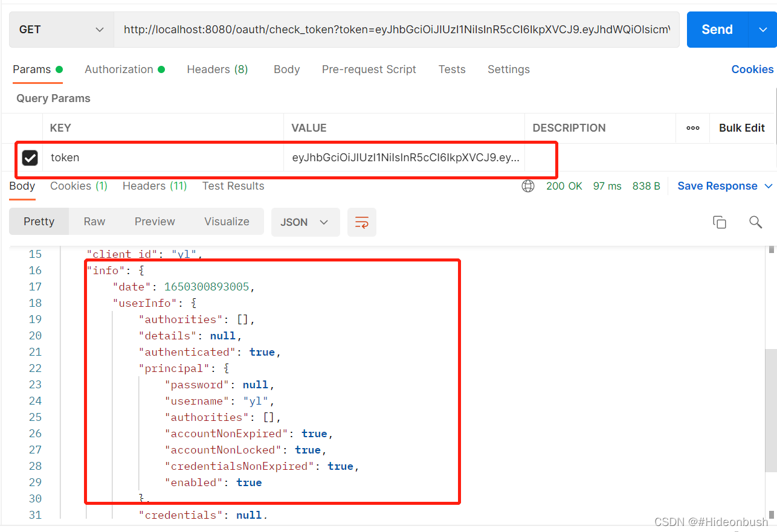Open the Send button's arrow menu
Viewport: 777px width, 532px height.
click(762, 30)
